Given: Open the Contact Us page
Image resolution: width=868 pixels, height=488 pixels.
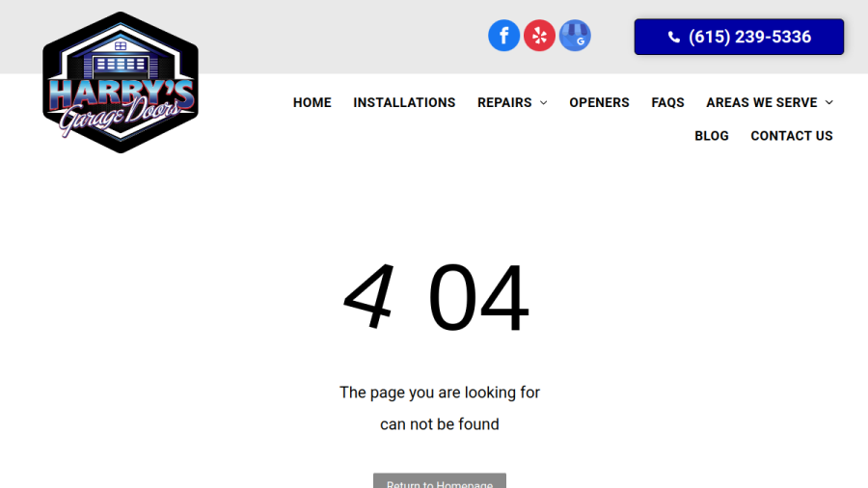Looking at the screenshot, I should [792, 136].
